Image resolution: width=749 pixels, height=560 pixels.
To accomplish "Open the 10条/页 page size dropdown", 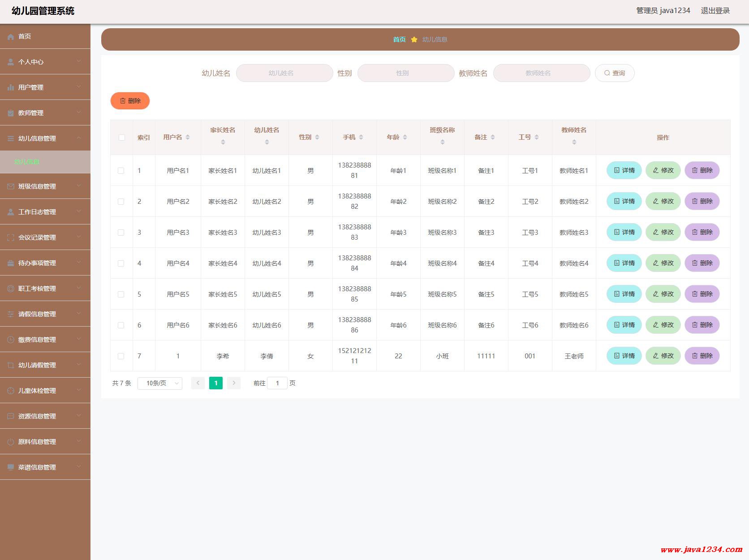I will (x=160, y=383).
